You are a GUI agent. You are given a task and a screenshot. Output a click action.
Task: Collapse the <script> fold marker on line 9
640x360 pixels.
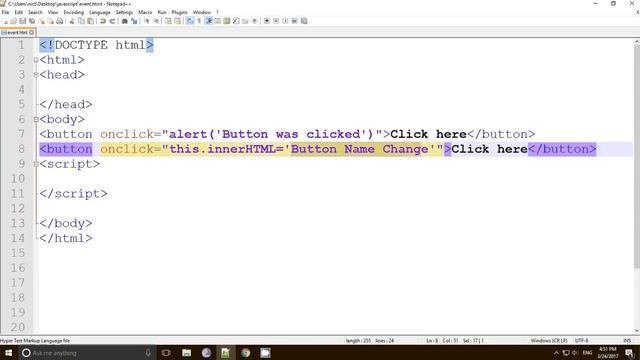[36, 164]
